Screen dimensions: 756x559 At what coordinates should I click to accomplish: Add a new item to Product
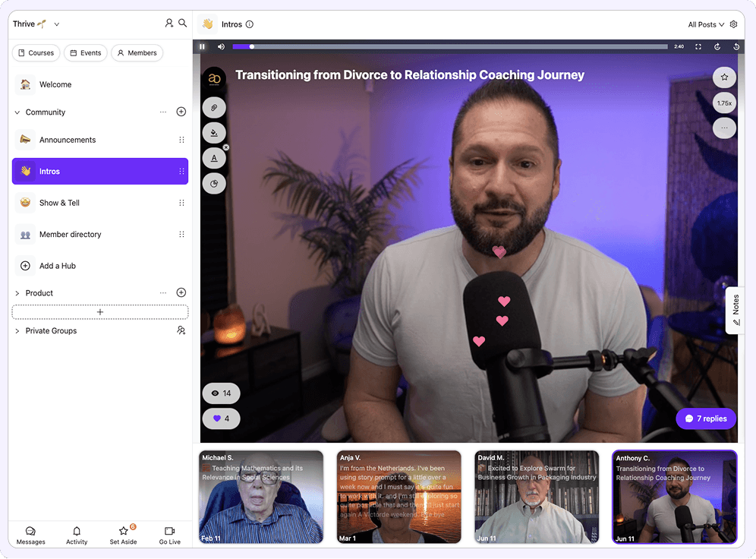tap(181, 292)
